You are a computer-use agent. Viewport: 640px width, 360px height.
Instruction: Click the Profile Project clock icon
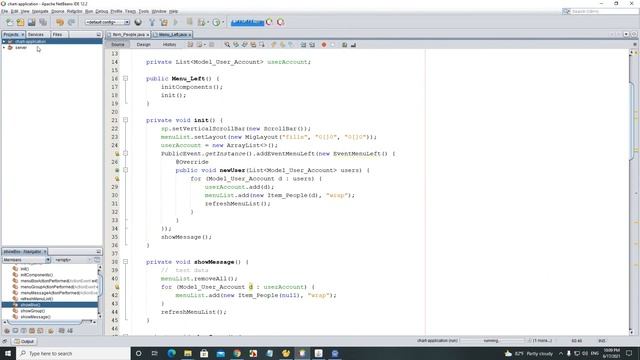216,22
